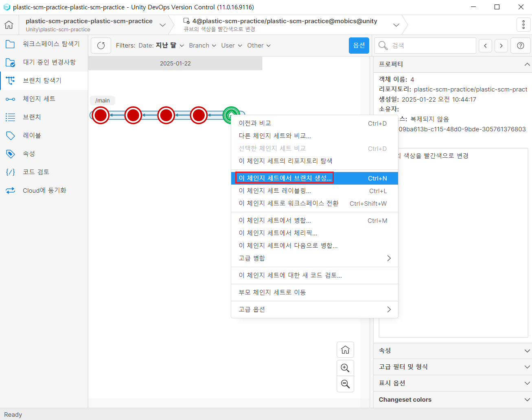The height and width of the screenshot is (420, 532).
Task: Click the home button in the branch diagram
Action: coord(345,350)
